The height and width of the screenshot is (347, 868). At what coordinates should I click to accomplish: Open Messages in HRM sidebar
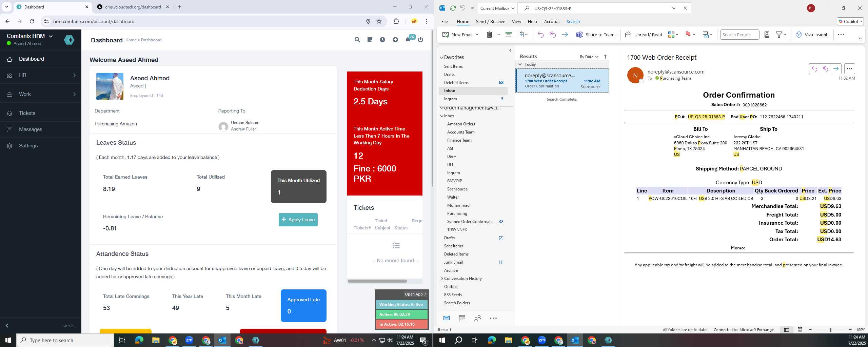(41, 129)
